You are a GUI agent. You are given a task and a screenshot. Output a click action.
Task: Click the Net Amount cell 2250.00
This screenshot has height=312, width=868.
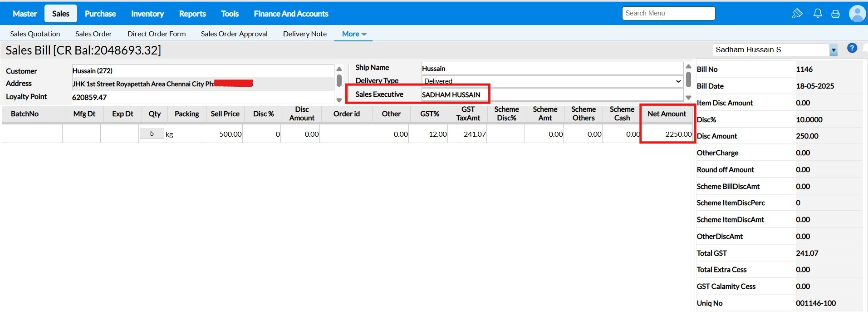667,134
